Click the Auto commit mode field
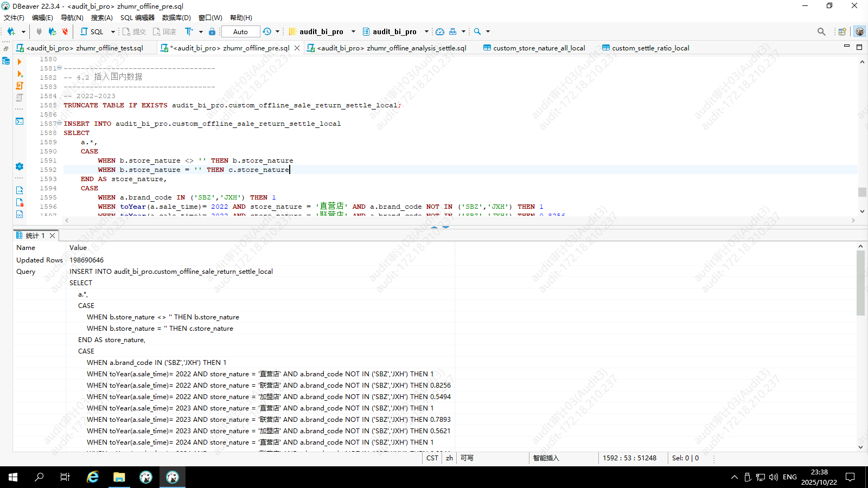 coord(240,31)
